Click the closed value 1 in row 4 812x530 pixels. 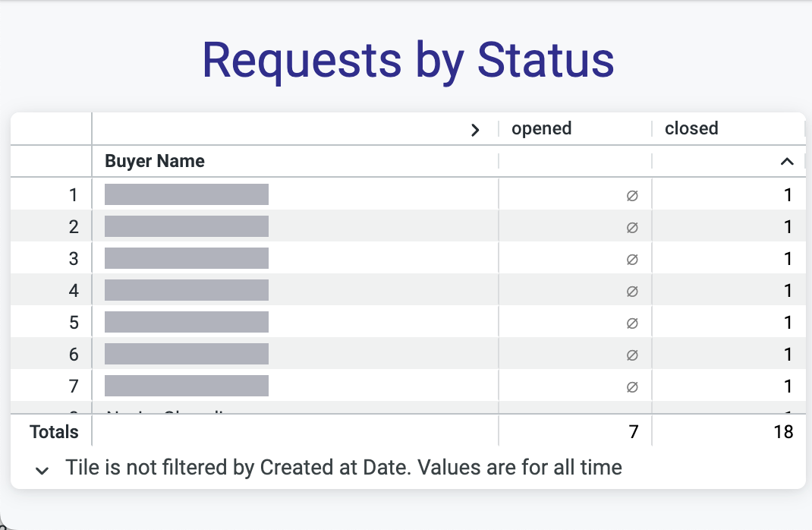pyautogui.click(x=788, y=291)
